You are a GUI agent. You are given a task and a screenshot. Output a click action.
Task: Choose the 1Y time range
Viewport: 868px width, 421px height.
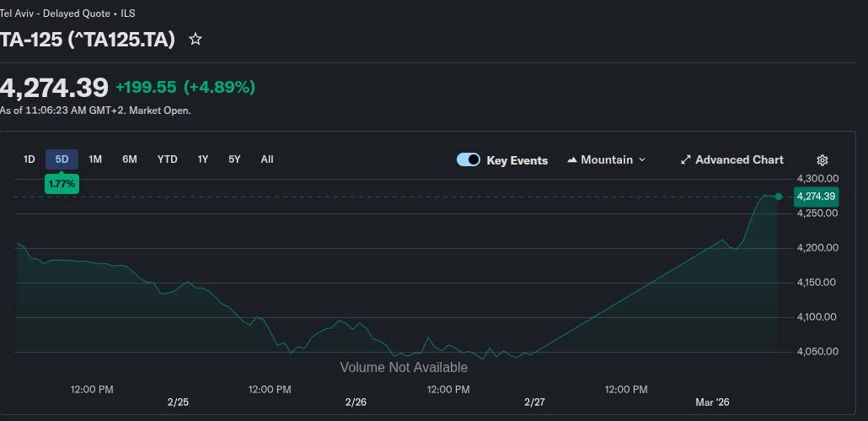tap(202, 159)
